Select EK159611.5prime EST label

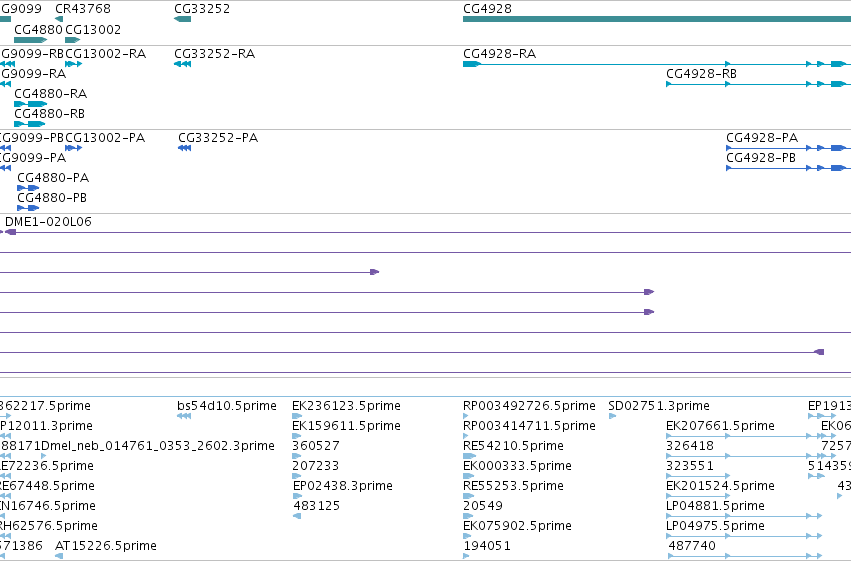pos(346,426)
